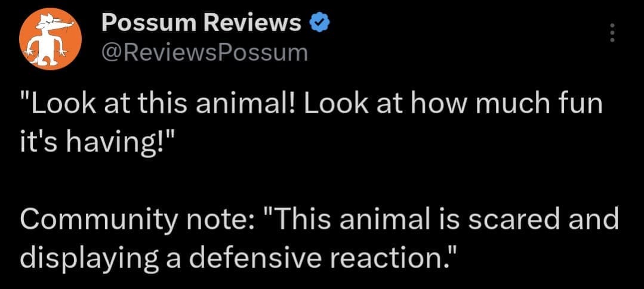Image resolution: width=644 pixels, height=289 pixels.
Task: Open the three-dot more options menu
Action: pos(611,33)
